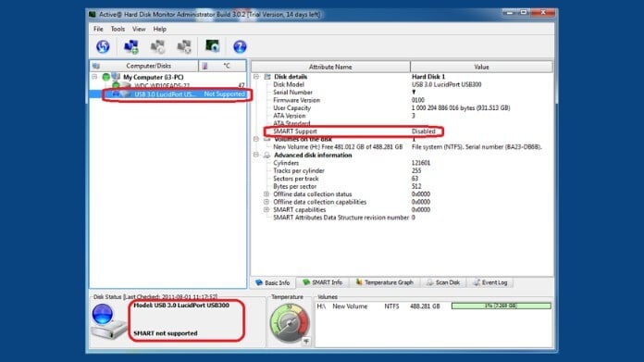Viewport: 644px width, 362px height.
Task: Click the icon in Computer/Disks header
Action: 96,66
